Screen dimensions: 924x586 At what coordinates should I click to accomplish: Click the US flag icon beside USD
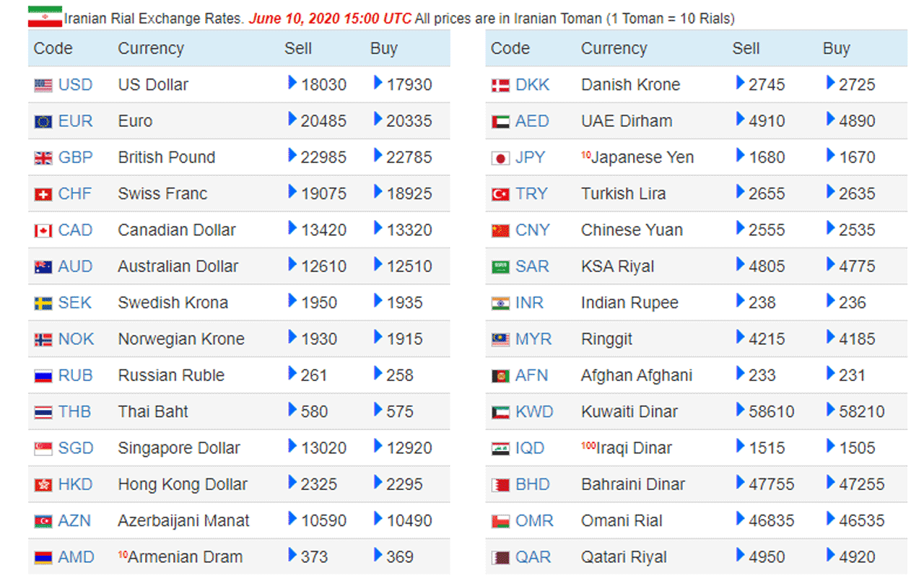click(x=43, y=86)
